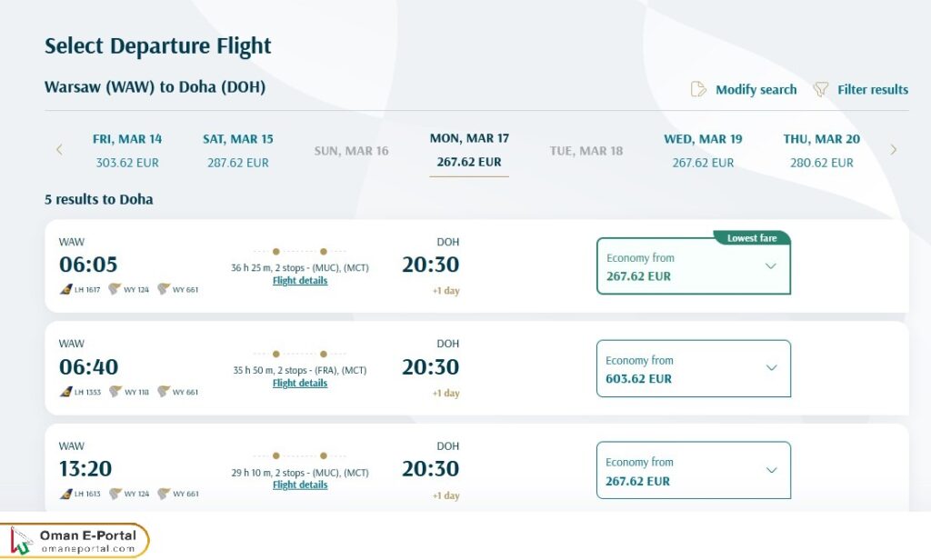Open the Economy fare chevron on 13:20 flight
The height and width of the screenshot is (560, 931).
770,470
